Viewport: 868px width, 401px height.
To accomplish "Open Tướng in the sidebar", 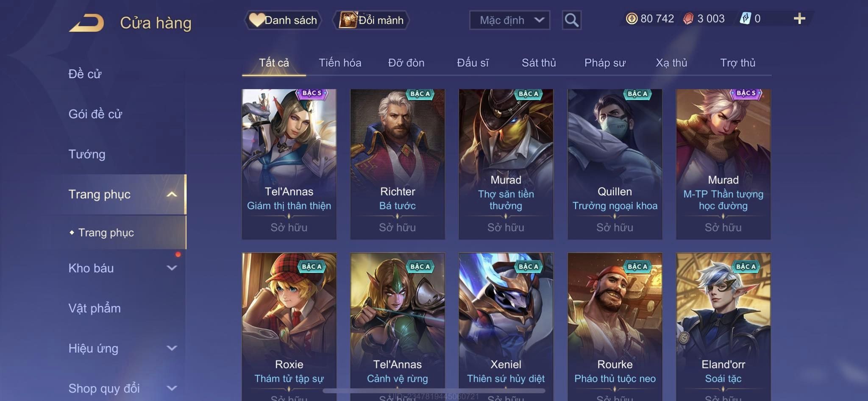I will tap(87, 154).
